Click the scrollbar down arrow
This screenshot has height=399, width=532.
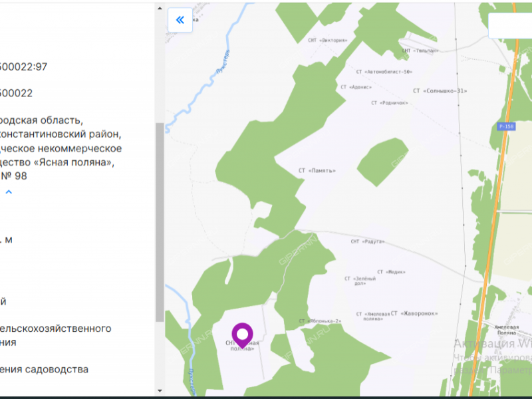[160, 390]
